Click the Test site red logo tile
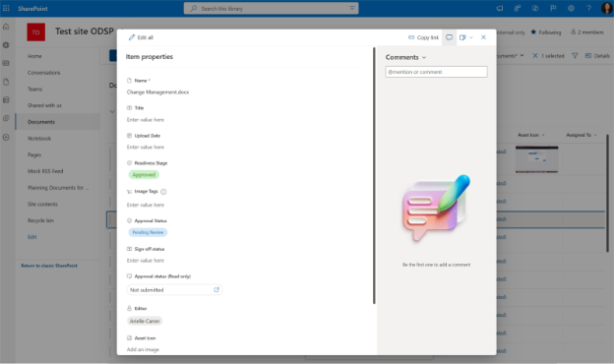614x364 pixels. (36, 32)
